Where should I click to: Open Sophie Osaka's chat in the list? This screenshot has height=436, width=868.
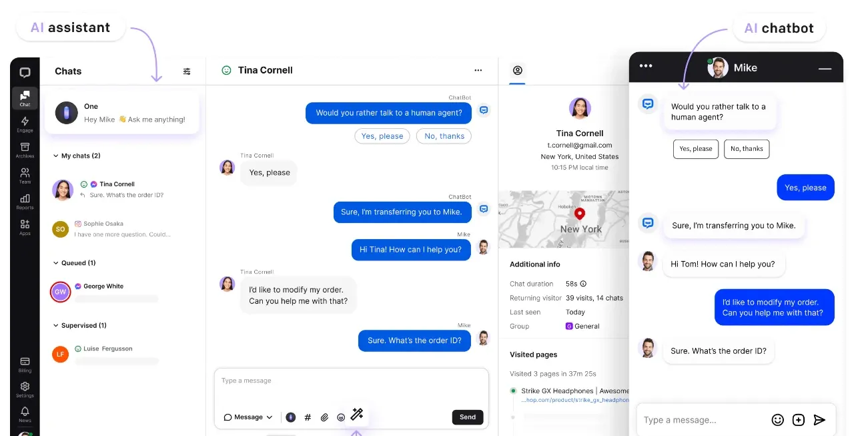(125, 229)
